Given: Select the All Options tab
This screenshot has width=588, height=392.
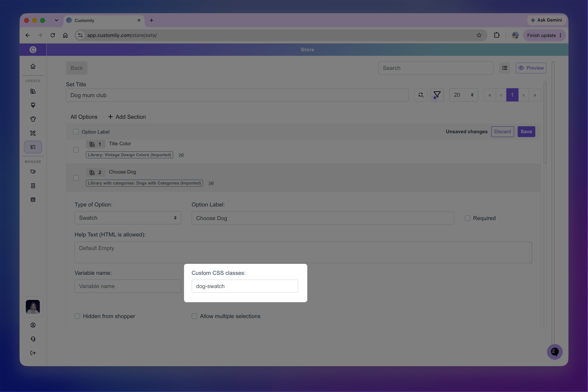Looking at the screenshot, I should 84,117.
